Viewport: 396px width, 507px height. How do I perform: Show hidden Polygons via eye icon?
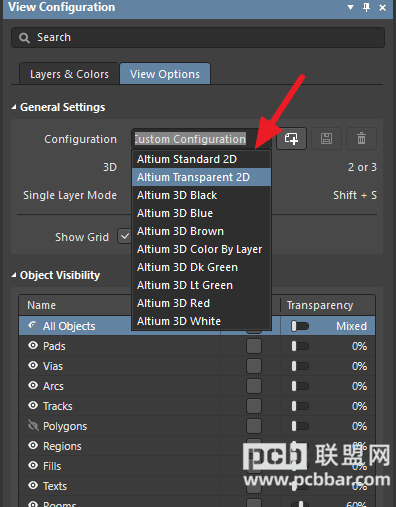coord(33,425)
